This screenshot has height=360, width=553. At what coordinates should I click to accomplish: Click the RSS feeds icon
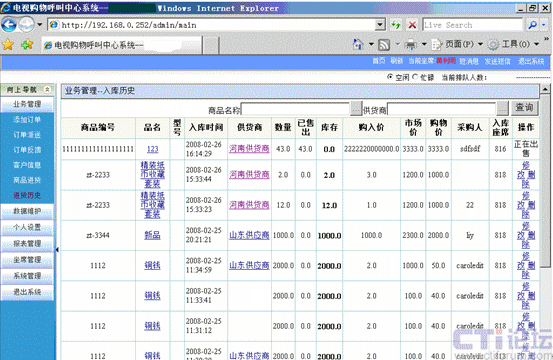(x=384, y=45)
